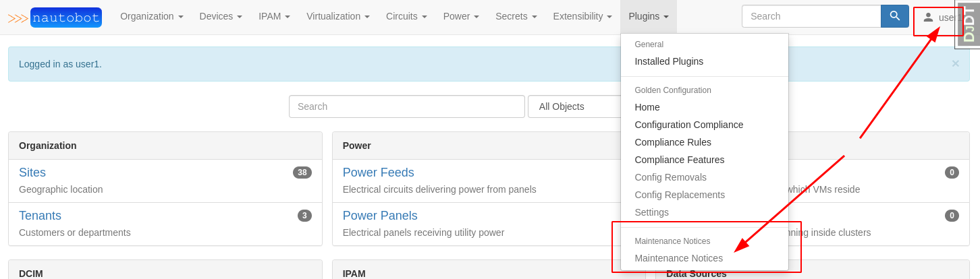The image size is (980, 279).
Task: Expand the Devices navigation menu
Action: [x=221, y=16]
